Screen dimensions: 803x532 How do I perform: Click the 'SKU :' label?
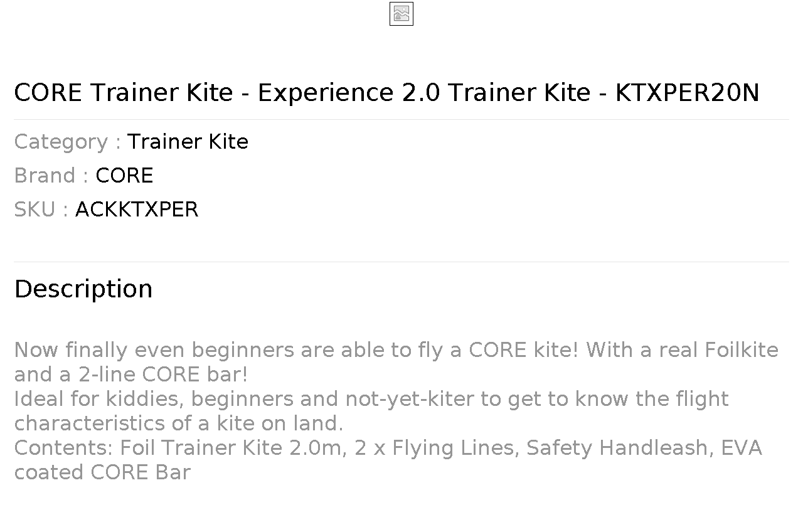pyautogui.click(x=41, y=210)
